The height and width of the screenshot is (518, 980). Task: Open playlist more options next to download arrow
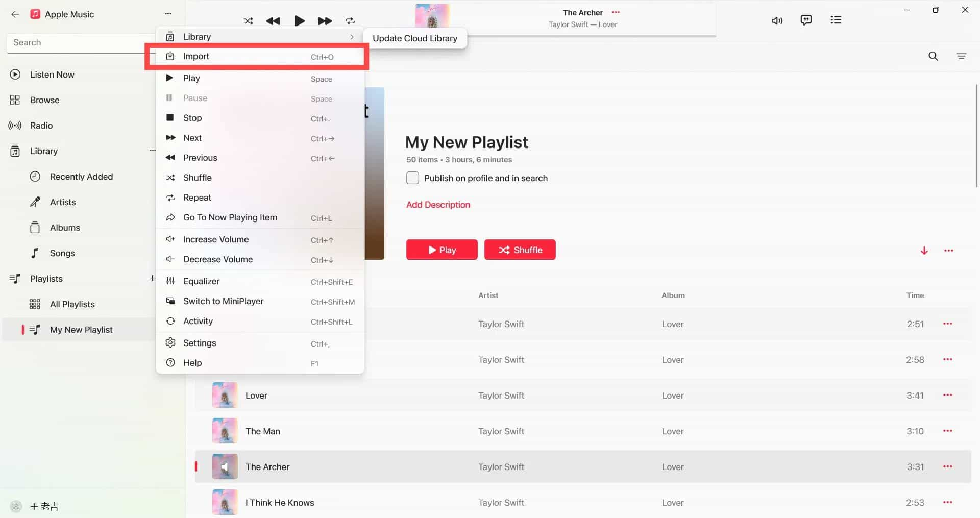pyautogui.click(x=948, y=251)
